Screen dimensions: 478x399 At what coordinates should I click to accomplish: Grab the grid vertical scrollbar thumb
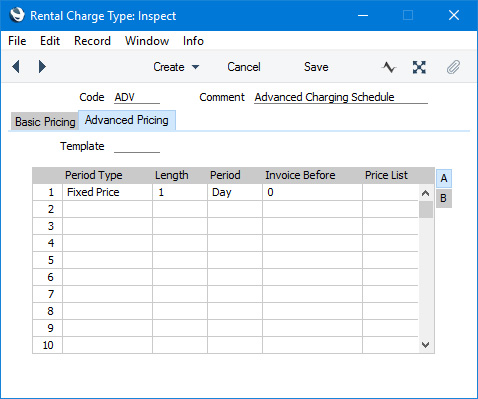tap(426, 210)
